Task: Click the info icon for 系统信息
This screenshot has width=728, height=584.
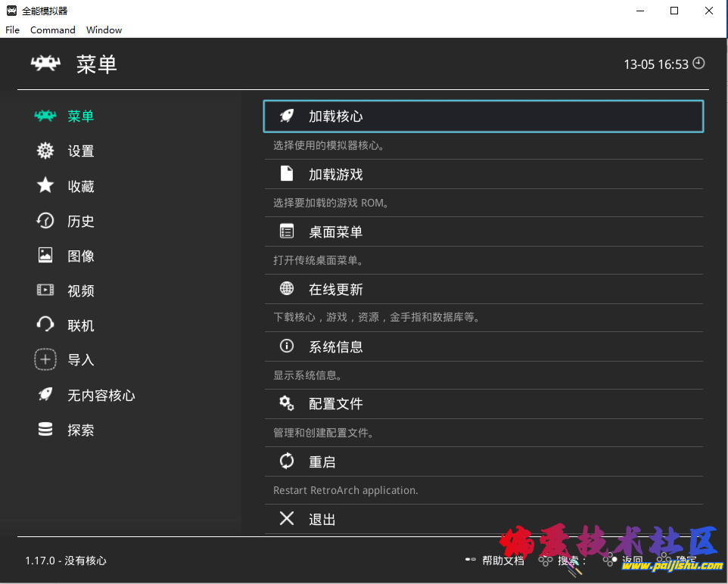Action: [287, 346]
